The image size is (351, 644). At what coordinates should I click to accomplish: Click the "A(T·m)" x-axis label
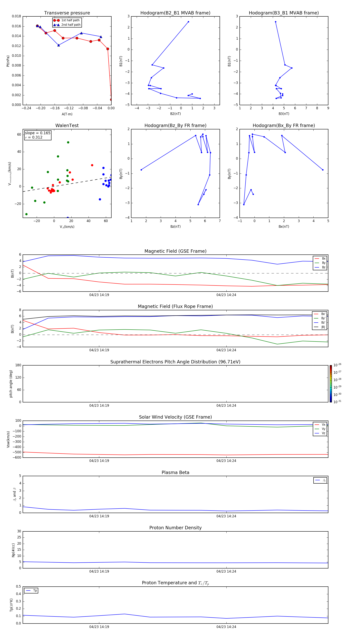67,114
